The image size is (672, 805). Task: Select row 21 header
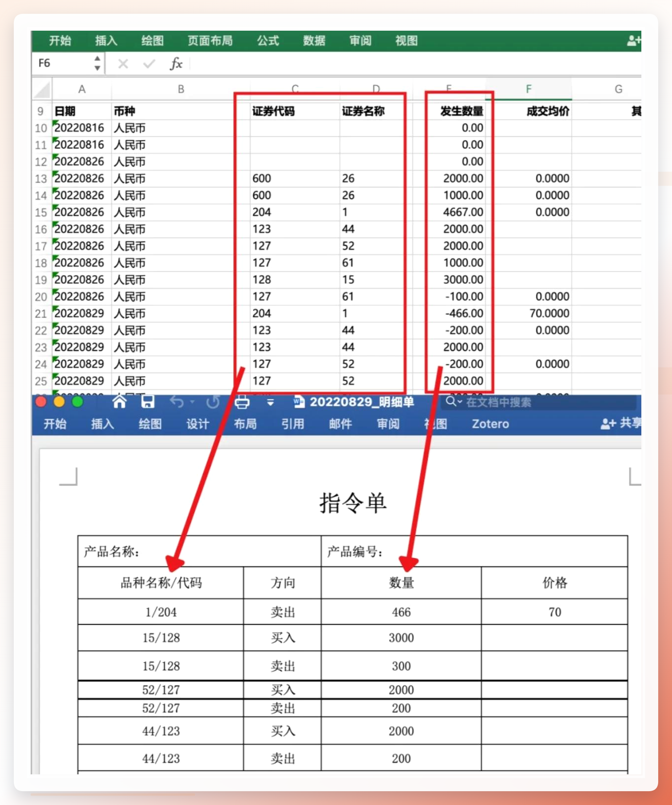point(41,314)
